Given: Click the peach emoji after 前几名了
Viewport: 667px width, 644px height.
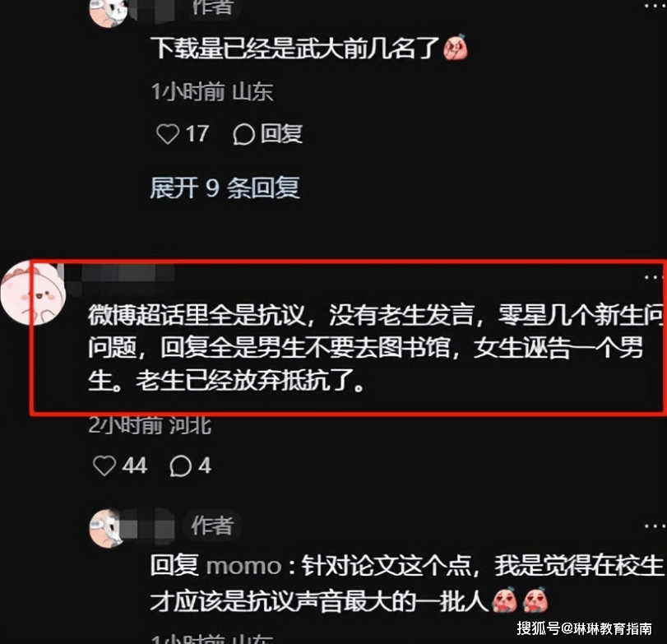Looking at the screenshot, I should pyautogui.click(x=456, y=47).
